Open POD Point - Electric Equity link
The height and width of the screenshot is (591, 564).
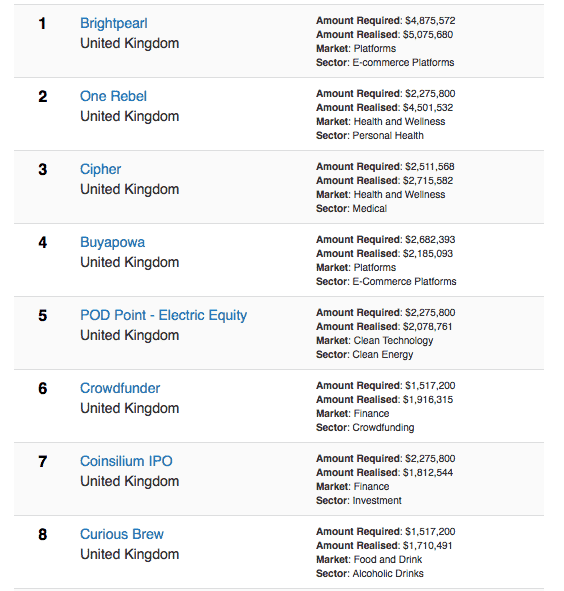pyautogui.click(x=164, y=315)
